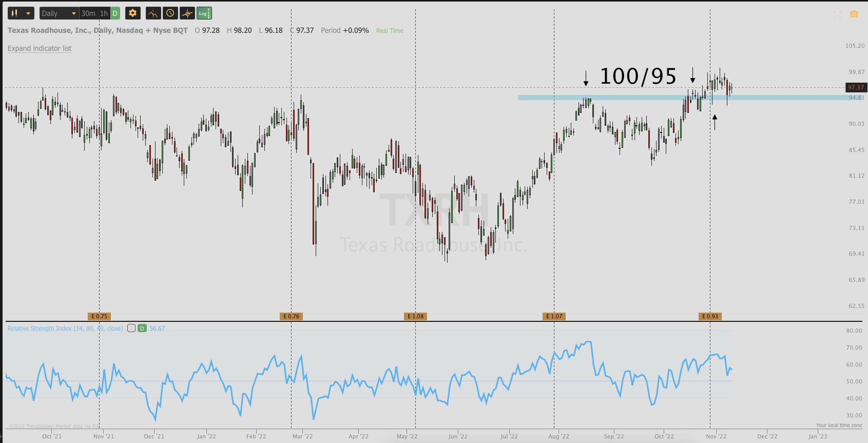The width and height of the screenshot is (868, 443).
Task: Click the crosshair drawing tool icon
Action: coord(187,13)
